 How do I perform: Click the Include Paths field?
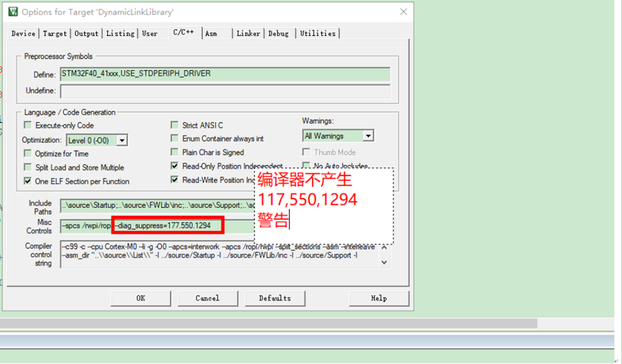tap(157, 206)
